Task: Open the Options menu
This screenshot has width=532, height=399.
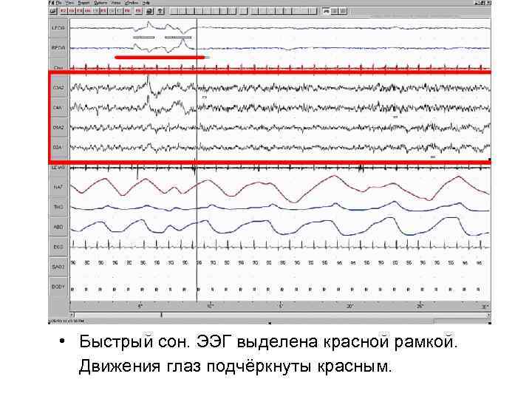Action: [100, 3]
